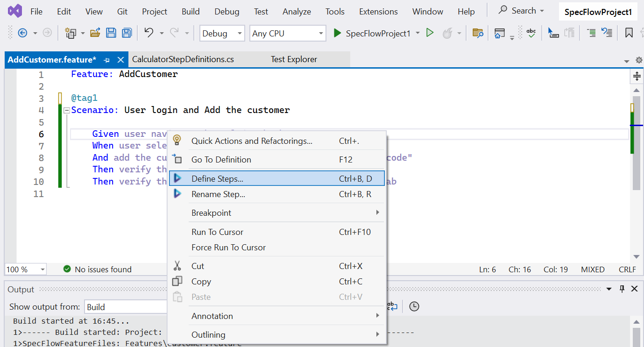Toggle the pin on AddCustomer.feature tab
The width and height of the screenshot is (644, 347).
(107, 60)
